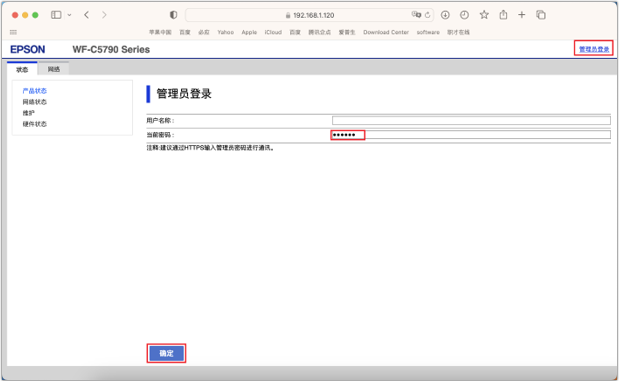Toggle the Safari sidebar icon
Viewport: 619px width, 381px height.
(56, 15)
